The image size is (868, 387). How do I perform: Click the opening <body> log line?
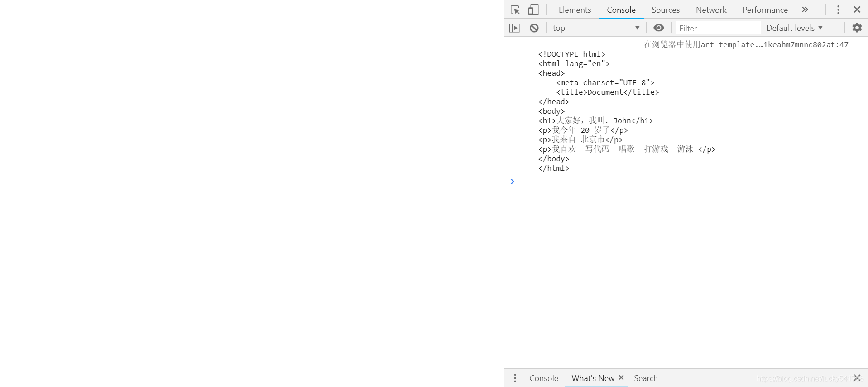click(x=551, y=111)
